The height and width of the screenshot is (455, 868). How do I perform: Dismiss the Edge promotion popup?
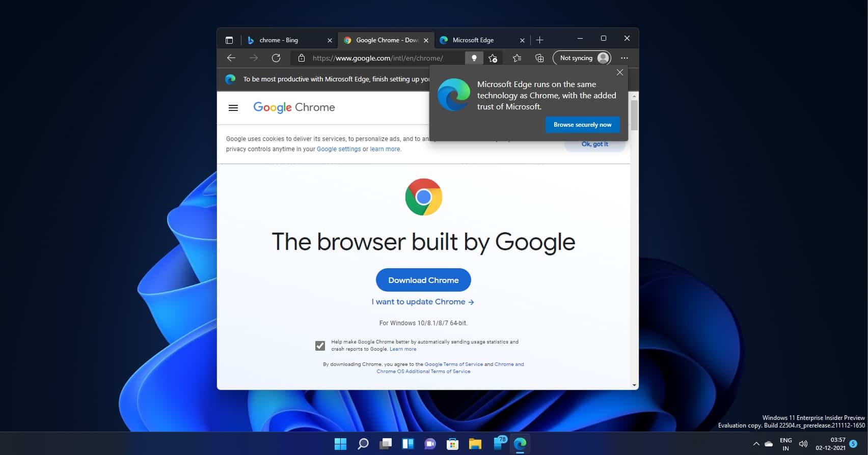[620, 72]
